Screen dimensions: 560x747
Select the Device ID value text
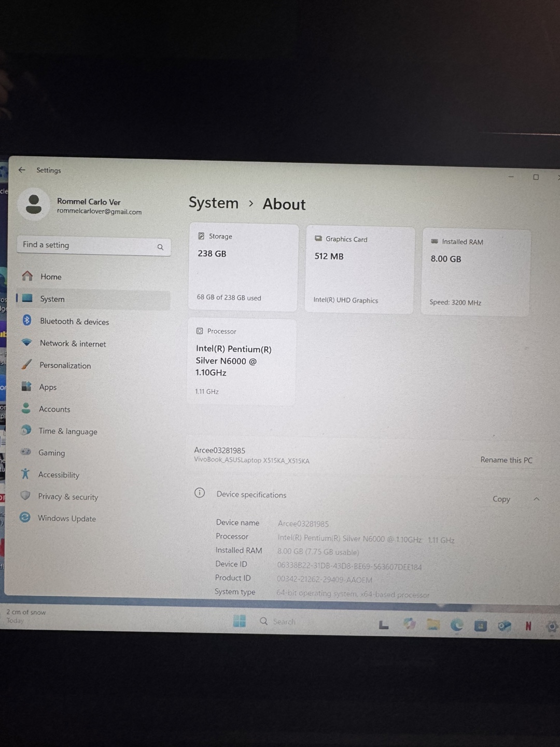tap(349, 566)
